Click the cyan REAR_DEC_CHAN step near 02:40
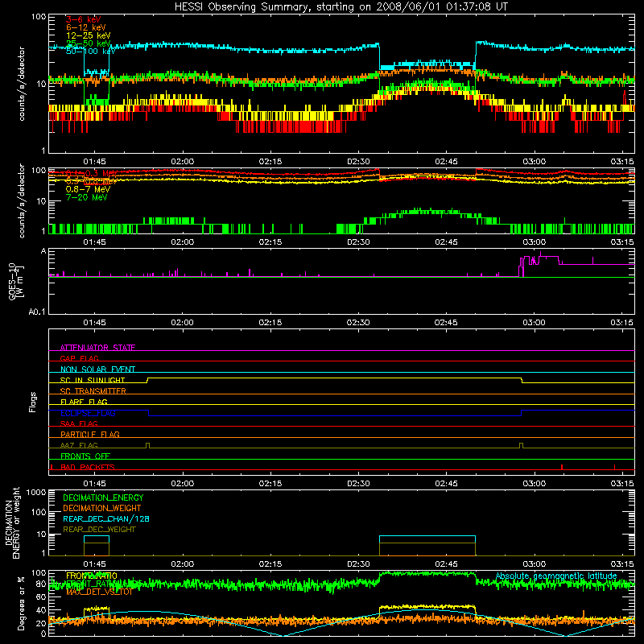Image resolution: width=644 pixels, height=644 pixels. 427,536
